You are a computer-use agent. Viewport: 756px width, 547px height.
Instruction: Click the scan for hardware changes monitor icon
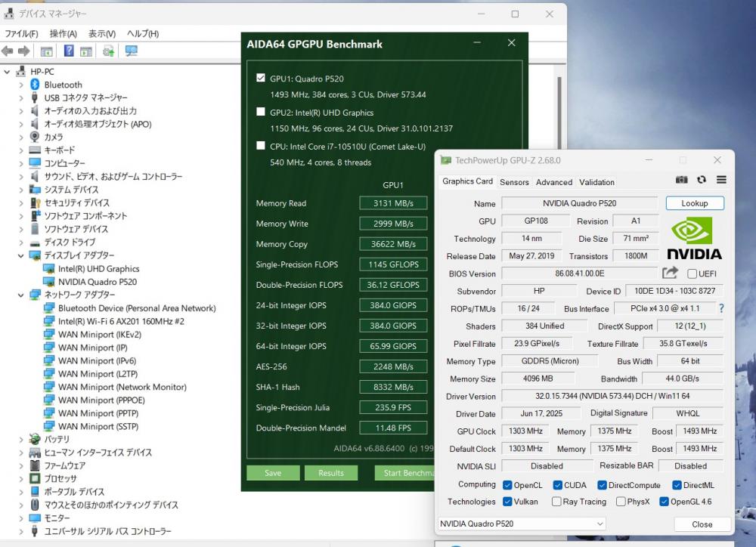tap(131, 51)
